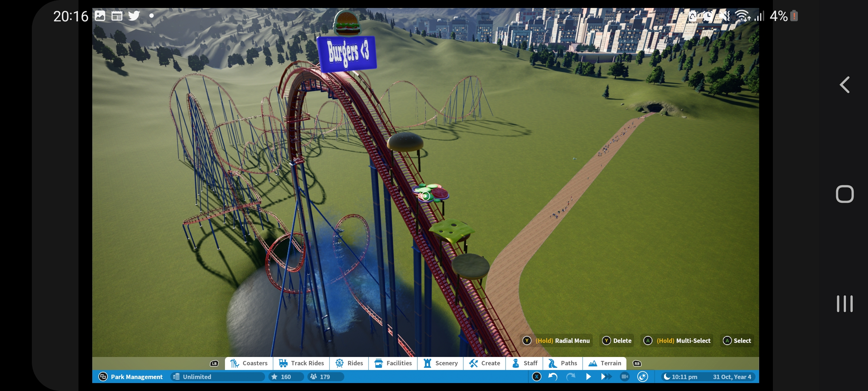This screenshot has width=868, height=391.
Task: Open the Staff tab
Action: (x=524, y=363)
